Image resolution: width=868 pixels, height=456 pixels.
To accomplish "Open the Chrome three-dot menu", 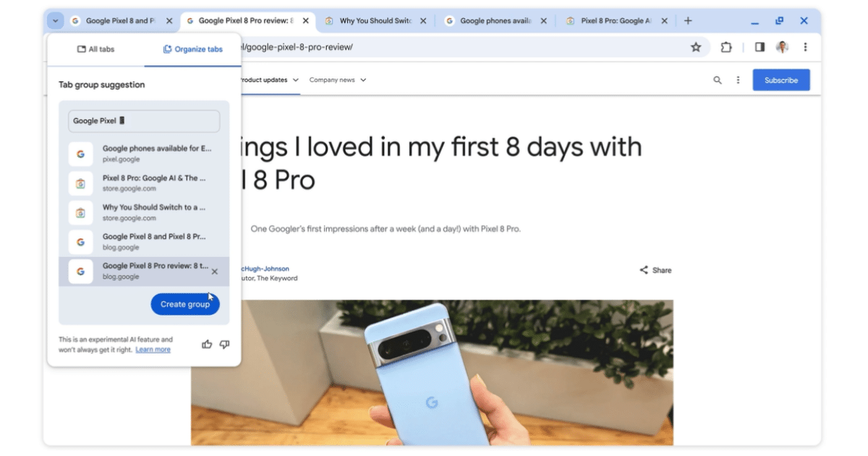I will click(805, 47).
